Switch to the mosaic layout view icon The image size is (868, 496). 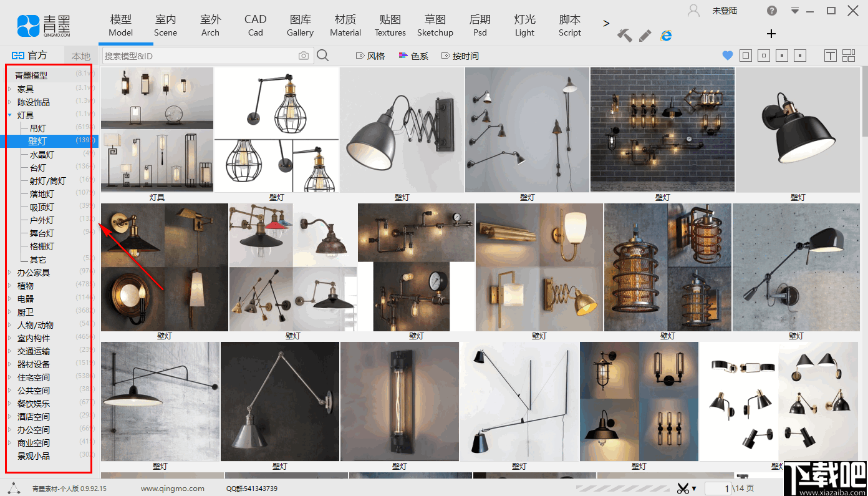tap(849, 56)
